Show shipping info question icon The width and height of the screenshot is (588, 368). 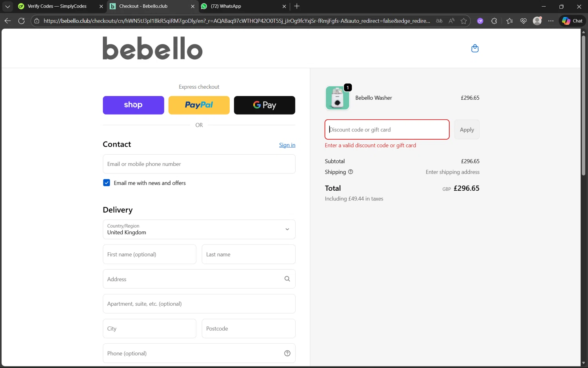pos(350,172)
